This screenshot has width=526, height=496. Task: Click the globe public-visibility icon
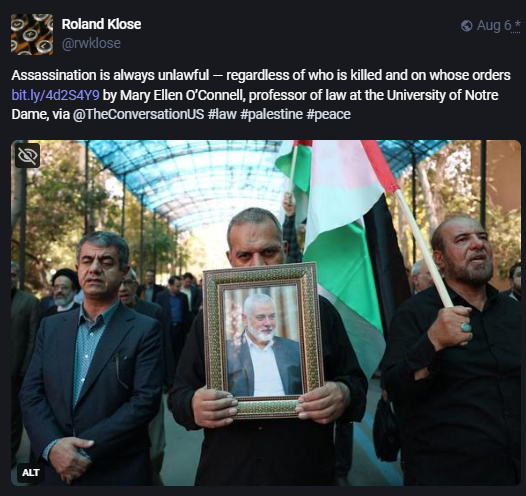click(x=466, y=25)
